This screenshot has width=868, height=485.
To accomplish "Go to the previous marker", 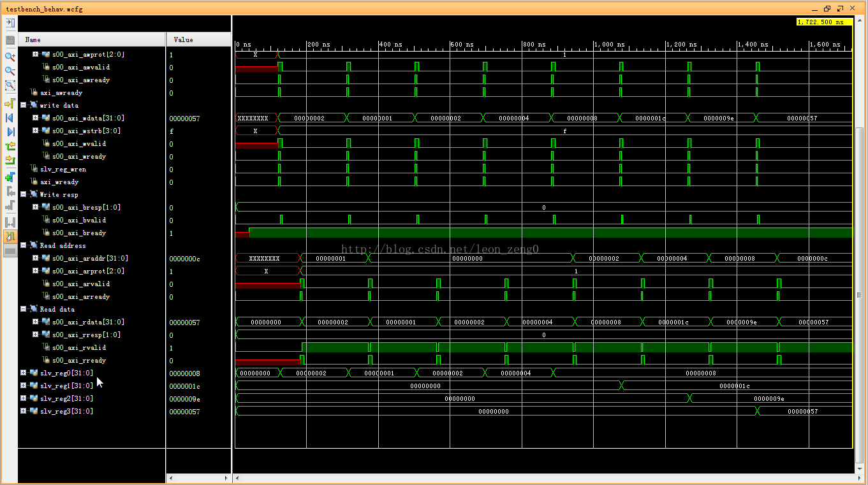I will (10, 191).
